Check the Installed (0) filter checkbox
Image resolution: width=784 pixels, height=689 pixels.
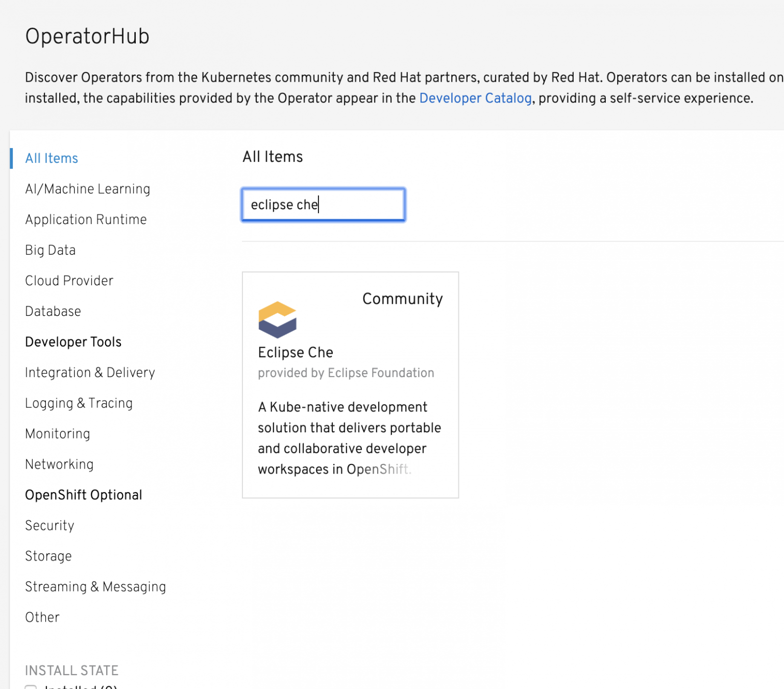click(x=31, y=687)
